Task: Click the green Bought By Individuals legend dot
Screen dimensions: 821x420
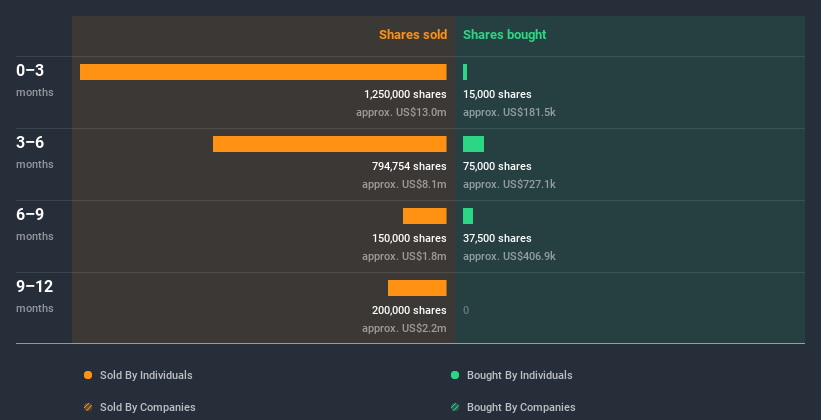Action: coord(455,375)
